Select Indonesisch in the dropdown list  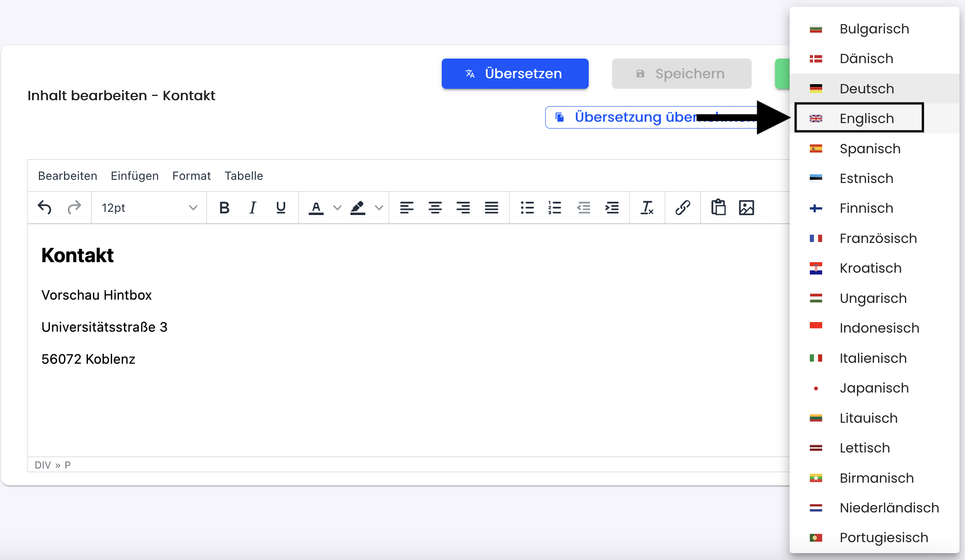click(874, 328)
